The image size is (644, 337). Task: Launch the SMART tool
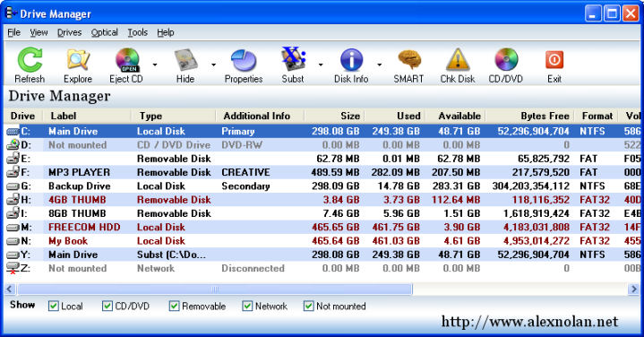click(409, 60)
